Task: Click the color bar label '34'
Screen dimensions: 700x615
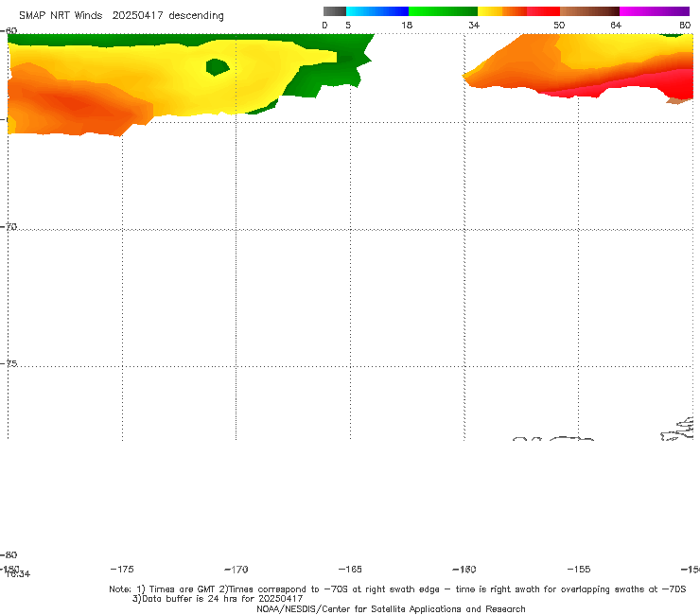Action: (x=474, y=25)
